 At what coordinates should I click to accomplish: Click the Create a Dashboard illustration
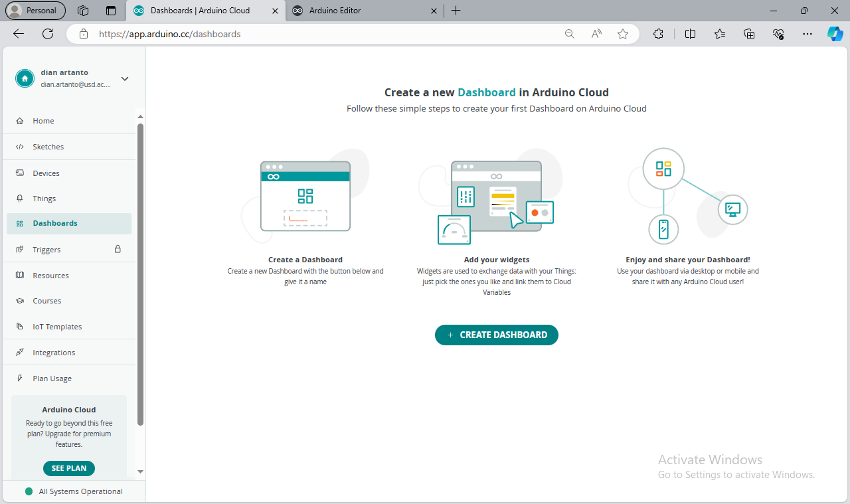click(305, 197)
